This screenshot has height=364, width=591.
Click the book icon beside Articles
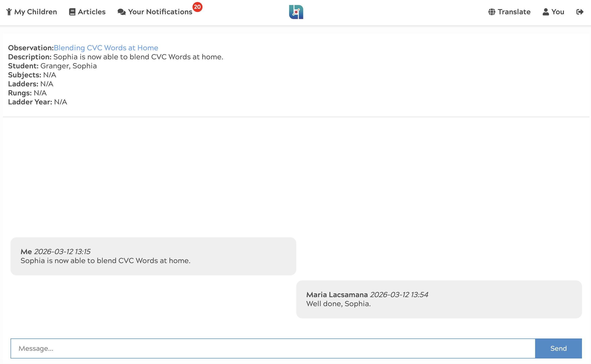[72, 12]
